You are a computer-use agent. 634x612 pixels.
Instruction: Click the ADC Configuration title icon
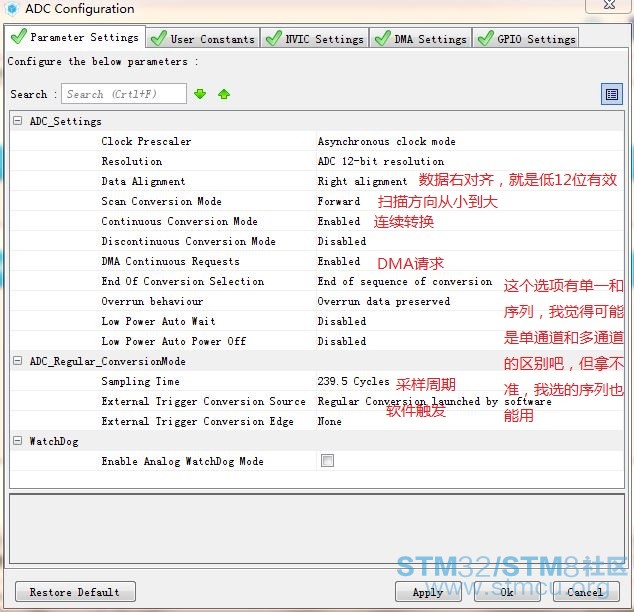13,9
